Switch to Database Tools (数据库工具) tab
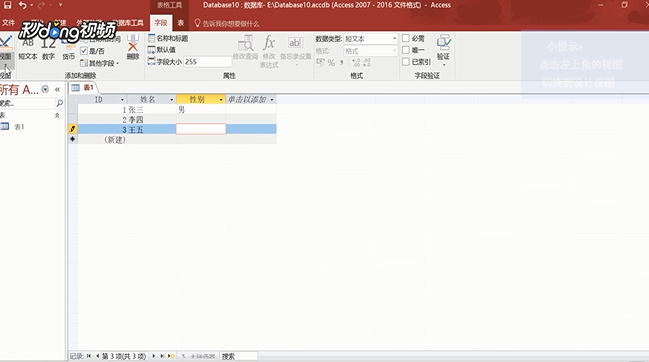The image size is (649, 362). tap(128, 23)
